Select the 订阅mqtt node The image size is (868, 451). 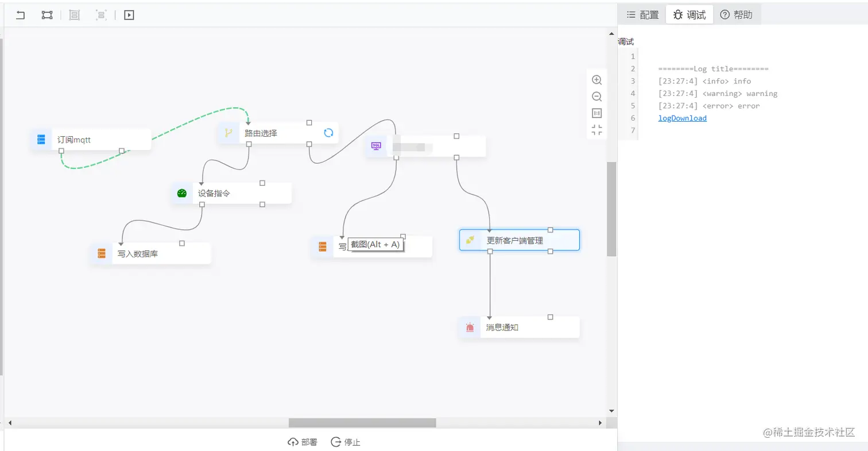(91, 140)
